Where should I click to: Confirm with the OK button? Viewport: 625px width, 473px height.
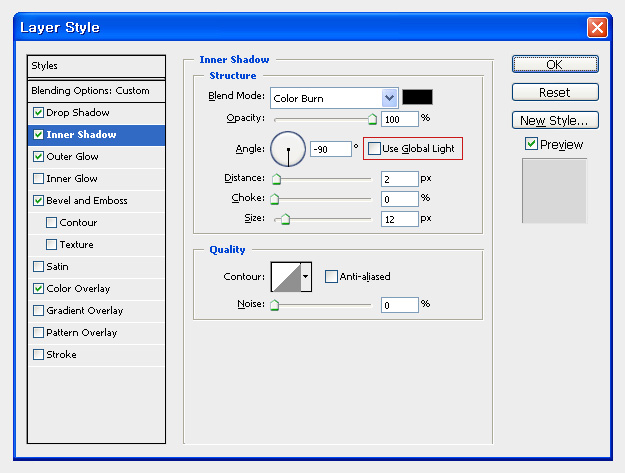click(x=555, y=64)
